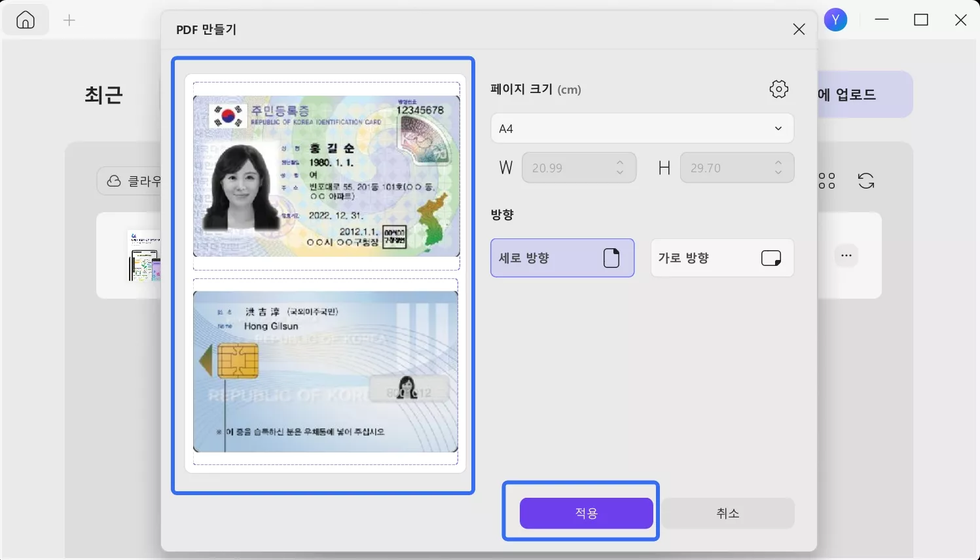Viewport: 980px width, 560px height.
Task: Select 가로 방향 landscape orientation
Action: click(721, 258)
